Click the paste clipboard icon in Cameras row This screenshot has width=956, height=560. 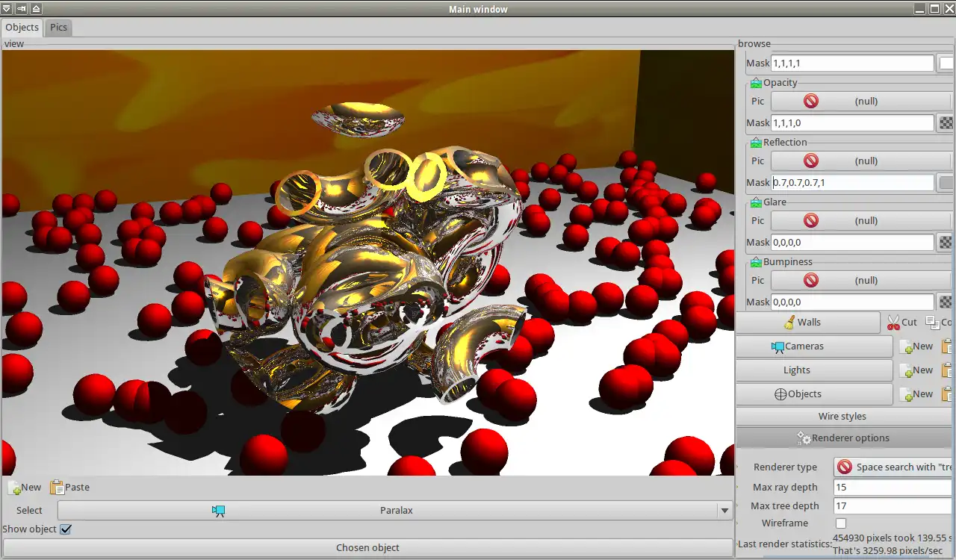947,346
